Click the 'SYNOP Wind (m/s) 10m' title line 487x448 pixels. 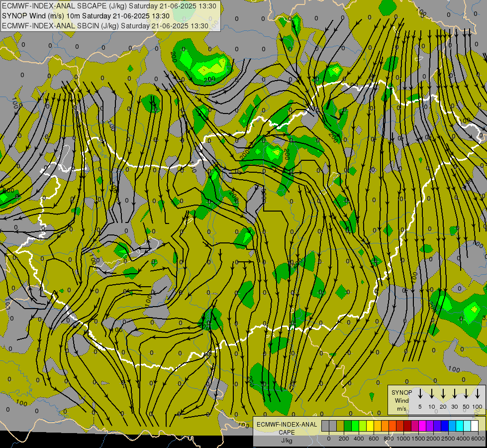86,16
